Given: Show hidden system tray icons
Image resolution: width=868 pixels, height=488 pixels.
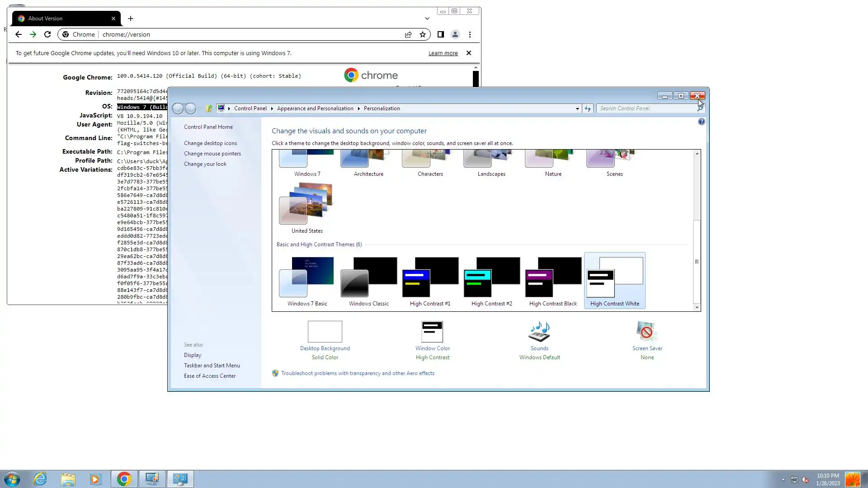Looking at the screenshot, I should pos(783,479).
